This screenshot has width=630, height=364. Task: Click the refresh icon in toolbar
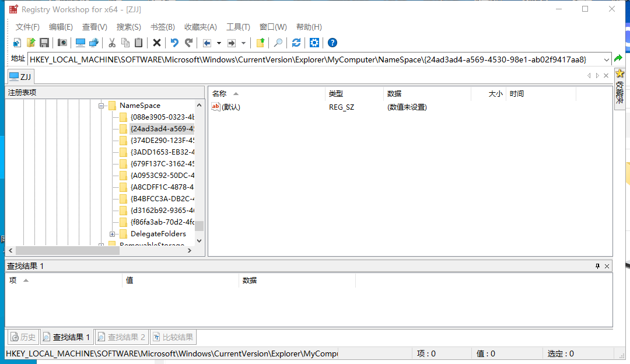(296, 43)
